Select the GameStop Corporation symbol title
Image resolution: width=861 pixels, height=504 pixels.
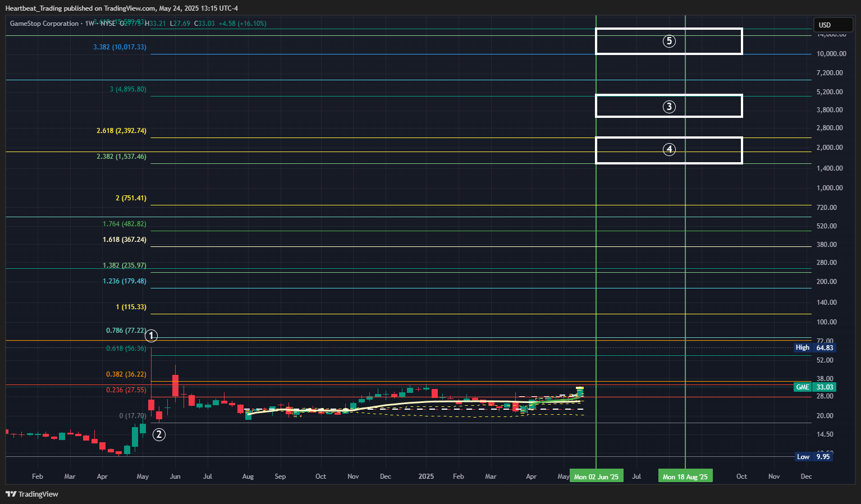pyautogui.click(x=44, y=24)
